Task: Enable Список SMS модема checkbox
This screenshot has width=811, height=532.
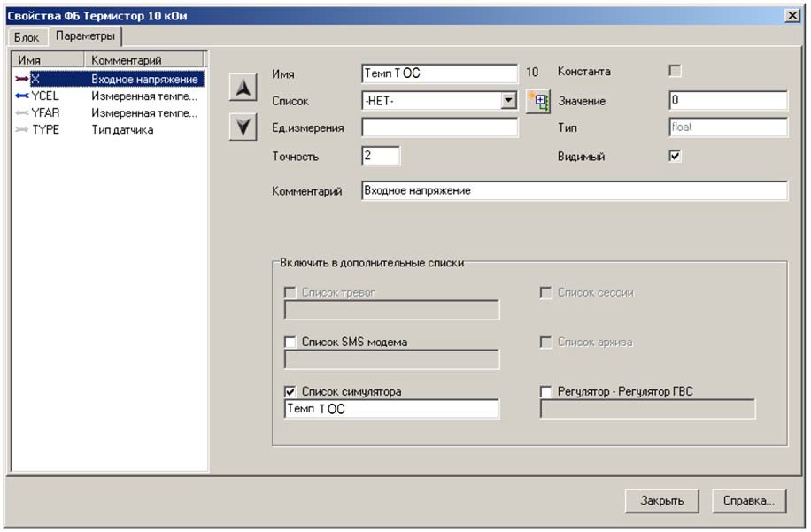Action: pyautogui.click(x=290, y=342)
